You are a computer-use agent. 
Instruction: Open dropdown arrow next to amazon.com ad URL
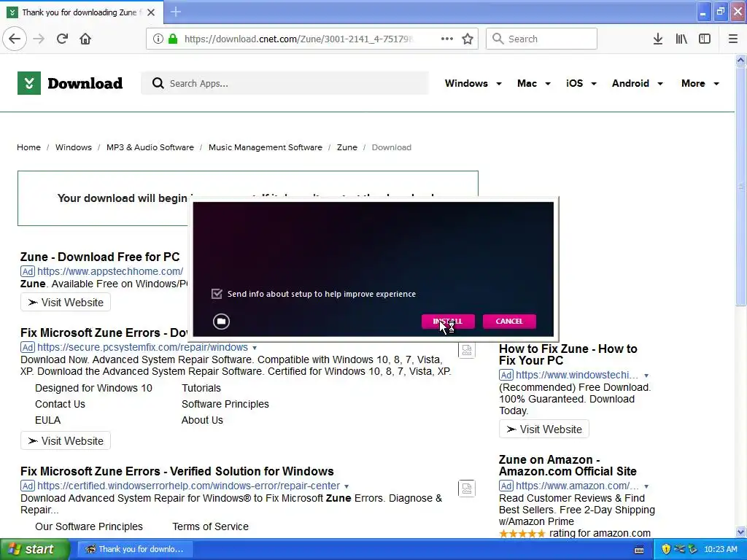click(646, 486)
